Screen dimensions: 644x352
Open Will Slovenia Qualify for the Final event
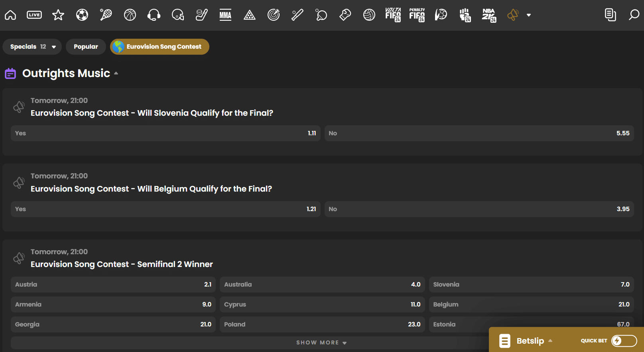(152, 113)
